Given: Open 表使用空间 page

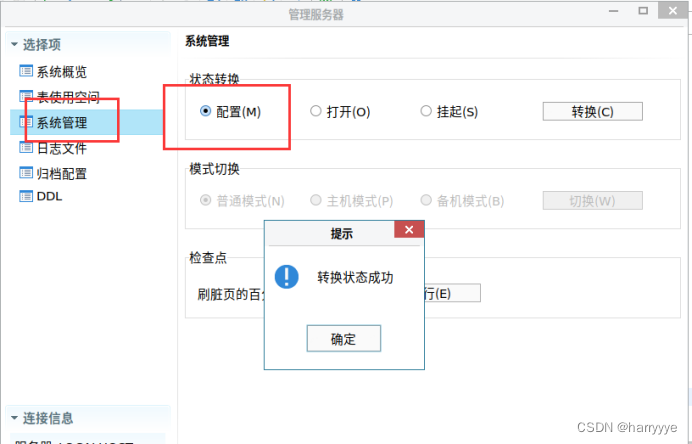Looking at the screenshot, I should tap(68, 97).
